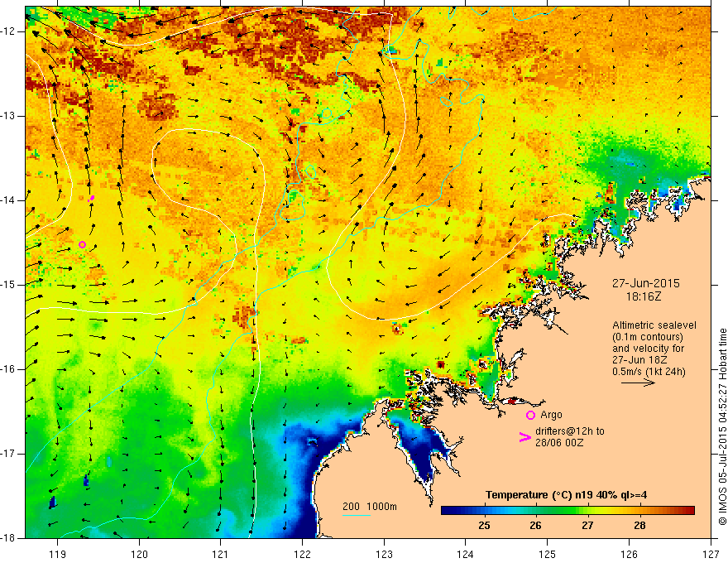728x563 pixels.
Task: Click the small magenta drifter marker near -14
Action: pos(92,199)
